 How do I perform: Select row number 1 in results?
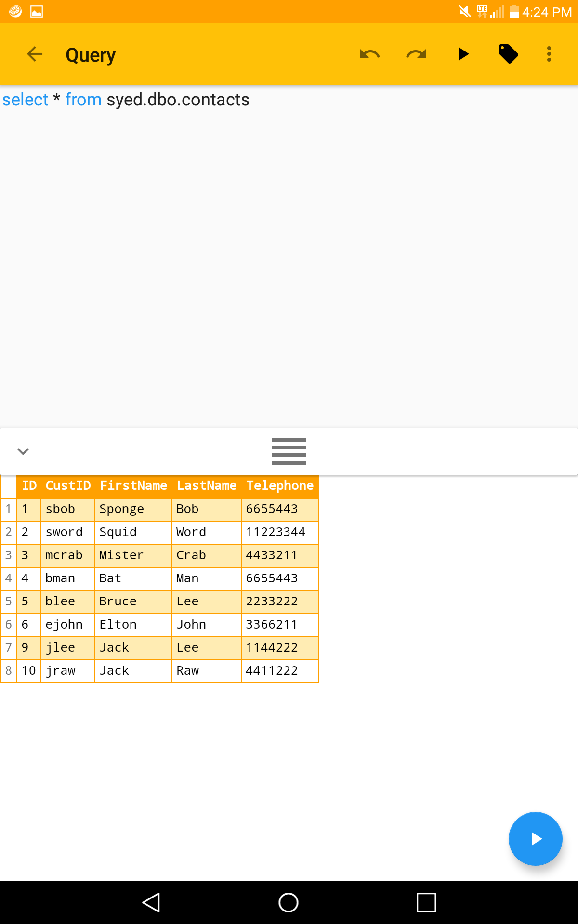tap(9, 509)
